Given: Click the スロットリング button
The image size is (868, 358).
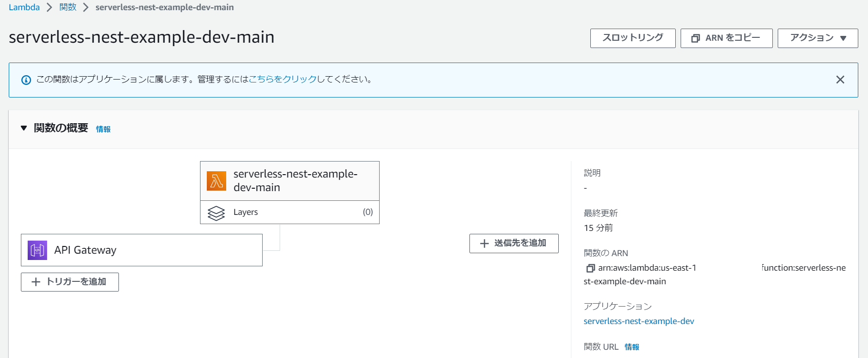Looking at the screenshot, I should pos(633,38).
